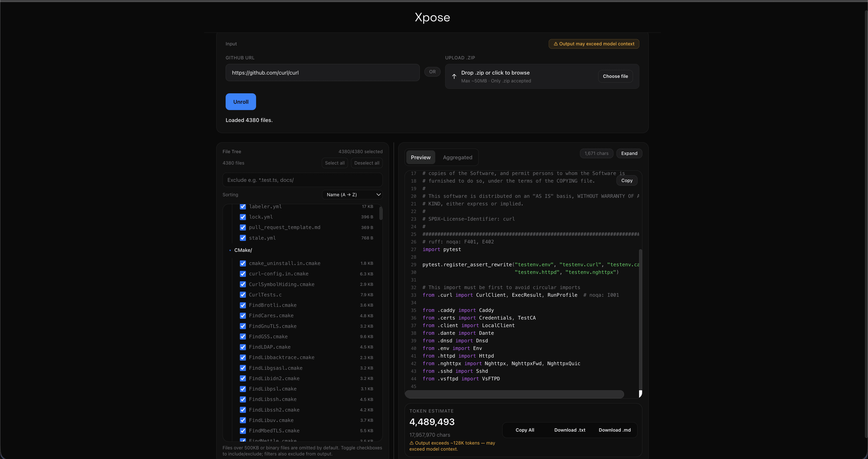Click the preview horizontal scrollbar

coord(514,394)
